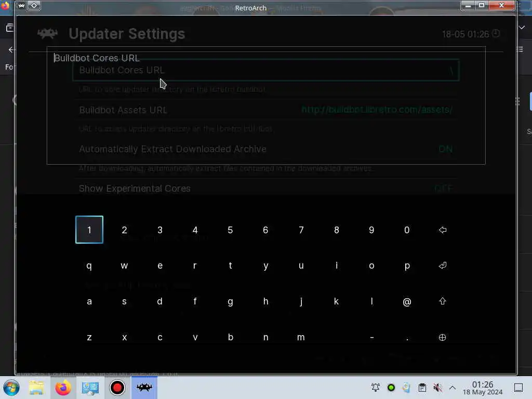The width and height of the screenshot is (532, 399).
Task: Click the f key on the keyboard
Action: pyautogui.click(x=195, y=301)
